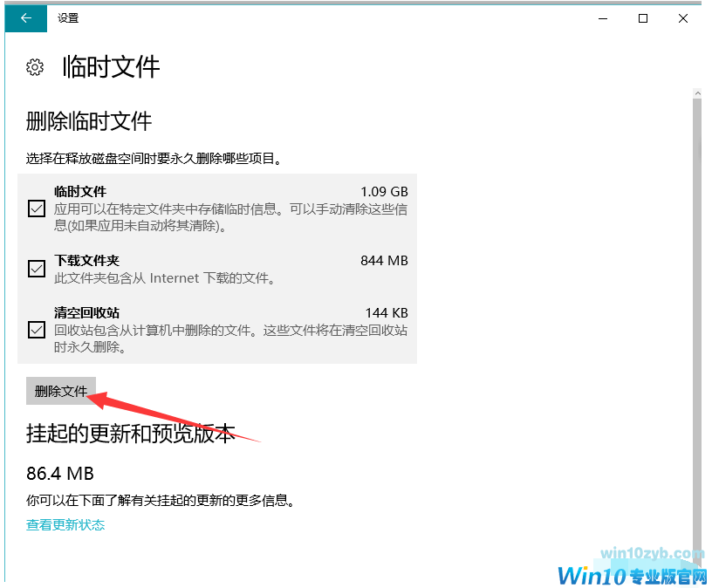The image size is (712, 588).
Task: Select the 下载文件夹 item title
Action: pyautogui.click(x=86, y=261)
